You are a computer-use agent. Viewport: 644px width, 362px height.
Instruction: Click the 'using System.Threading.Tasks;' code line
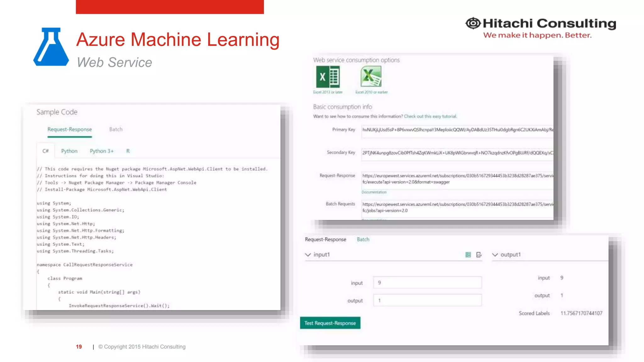[75, 251]
